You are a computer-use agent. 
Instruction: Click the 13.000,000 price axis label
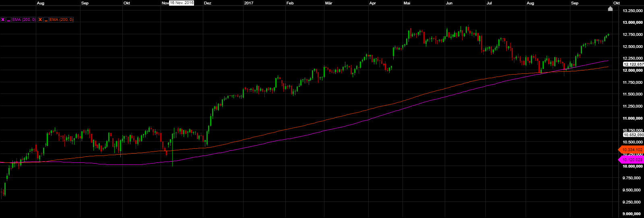(x=632, y=23)
